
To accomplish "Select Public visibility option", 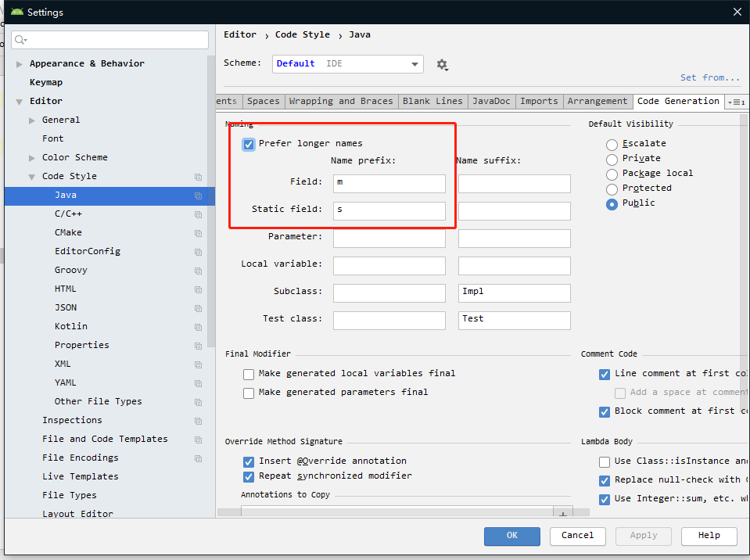I will (612, 203).
